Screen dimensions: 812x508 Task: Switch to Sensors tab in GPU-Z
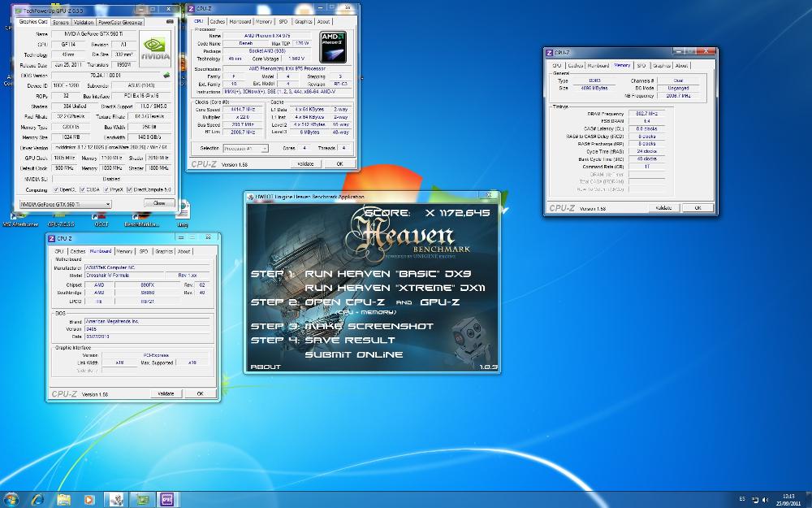(x=61, y=22)
